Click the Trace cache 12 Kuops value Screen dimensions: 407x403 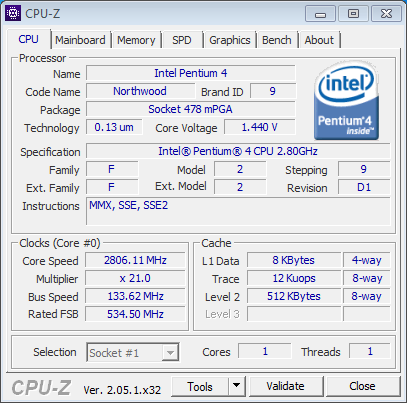coord(294,278)
